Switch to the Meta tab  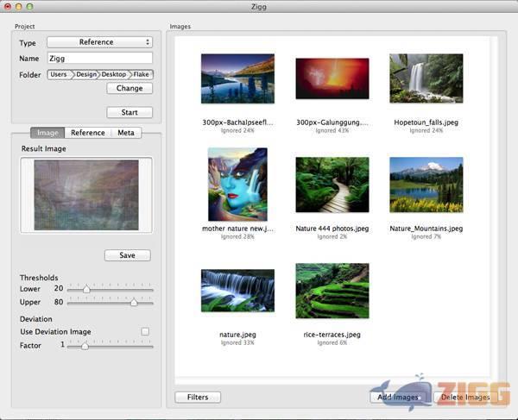(126, 133)
